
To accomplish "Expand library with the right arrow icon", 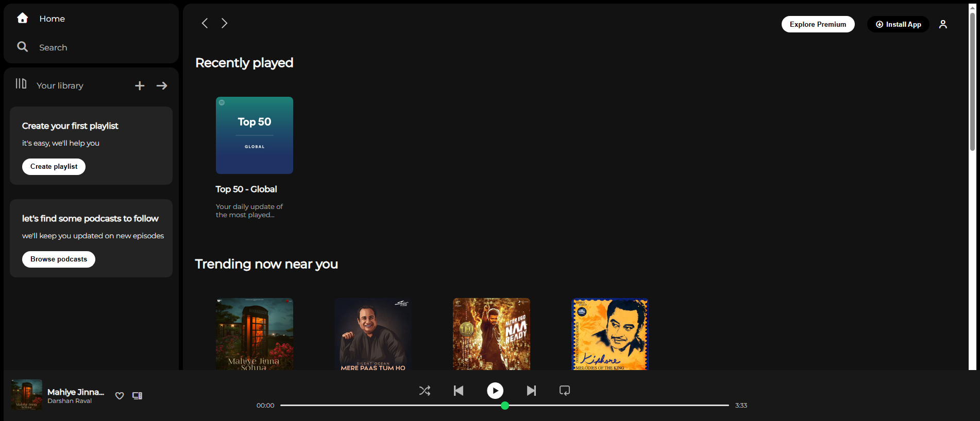I will coord(162,85).
